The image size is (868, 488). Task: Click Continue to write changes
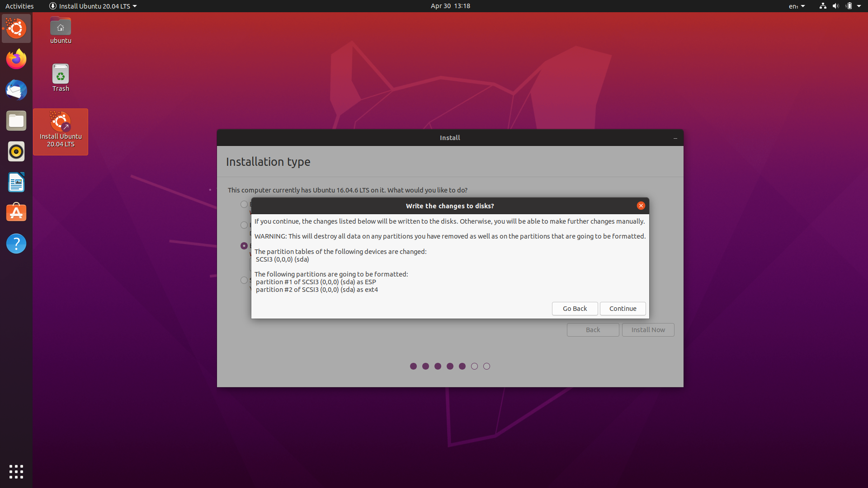(x=623, y=309)
